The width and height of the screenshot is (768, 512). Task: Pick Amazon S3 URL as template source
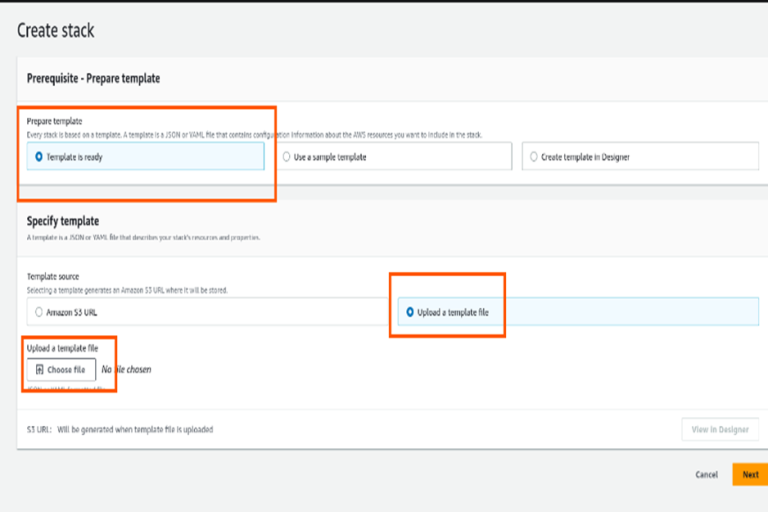(x=207, y=312)
